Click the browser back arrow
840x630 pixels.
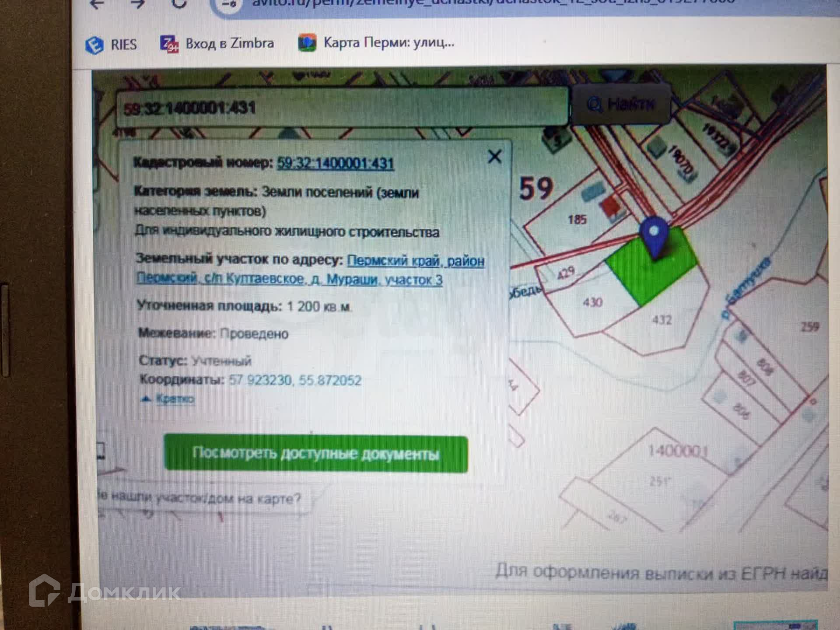point(97,3)
